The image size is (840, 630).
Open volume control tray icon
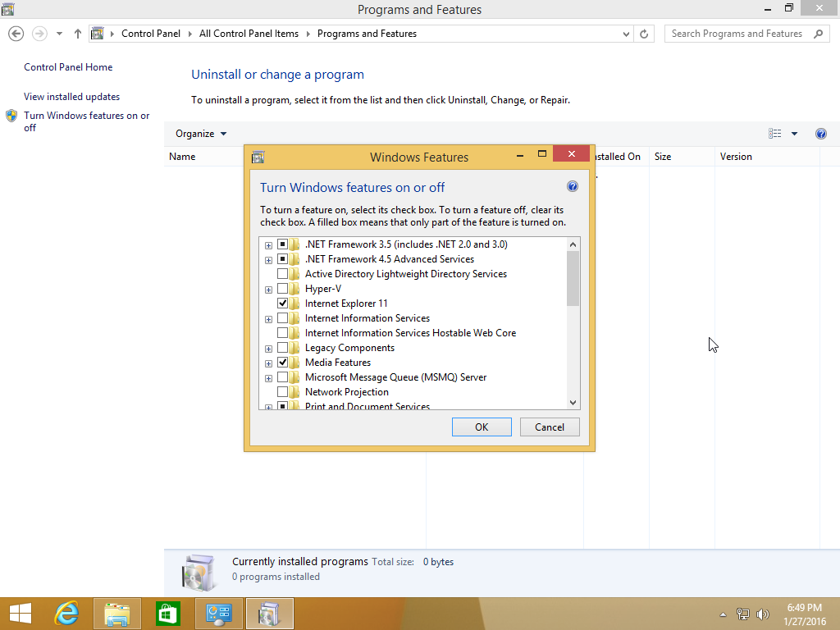pos(762,614)
